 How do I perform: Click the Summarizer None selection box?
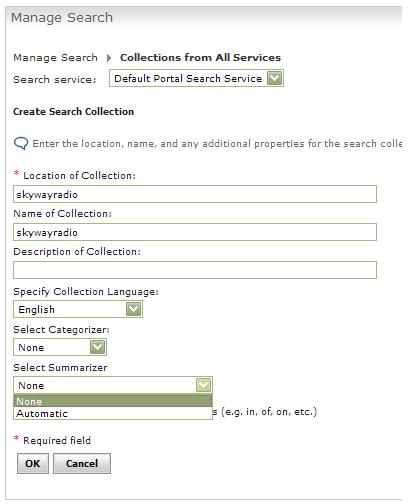113,385
